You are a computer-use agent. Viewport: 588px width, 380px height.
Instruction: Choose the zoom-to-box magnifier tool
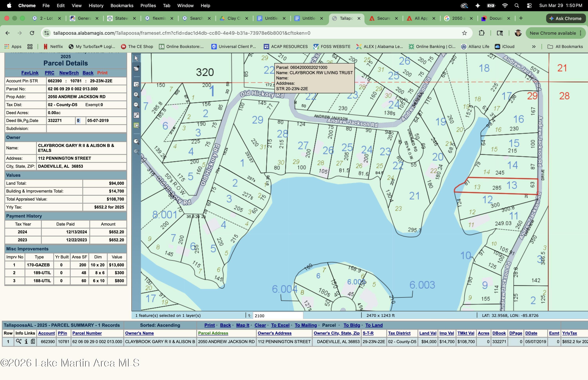point(136,85)
